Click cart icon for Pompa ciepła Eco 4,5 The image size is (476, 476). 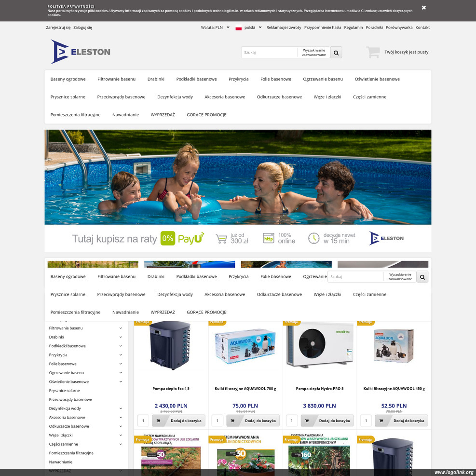tap(159, 421)
